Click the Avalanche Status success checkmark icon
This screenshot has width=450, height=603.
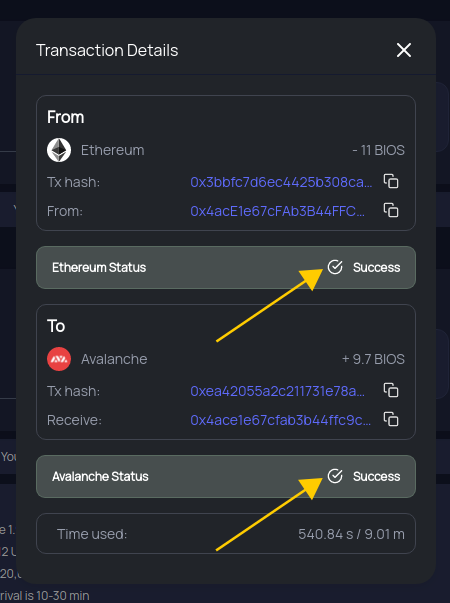coord(335,476)
